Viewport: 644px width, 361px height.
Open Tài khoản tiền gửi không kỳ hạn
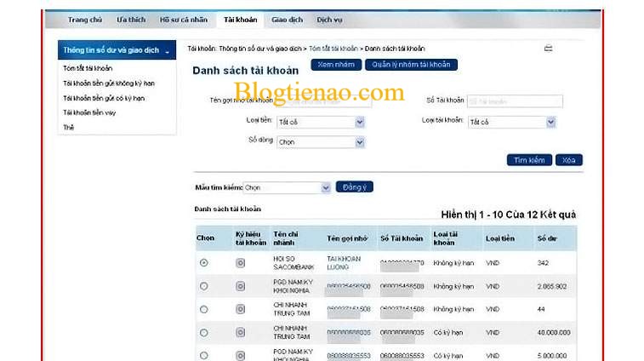coord(109,83)
